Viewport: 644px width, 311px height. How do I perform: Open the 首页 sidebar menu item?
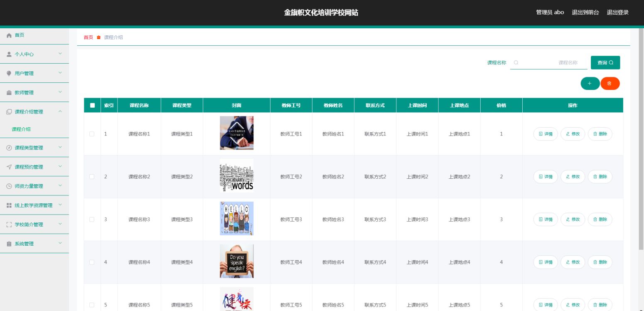click(34, 35)
